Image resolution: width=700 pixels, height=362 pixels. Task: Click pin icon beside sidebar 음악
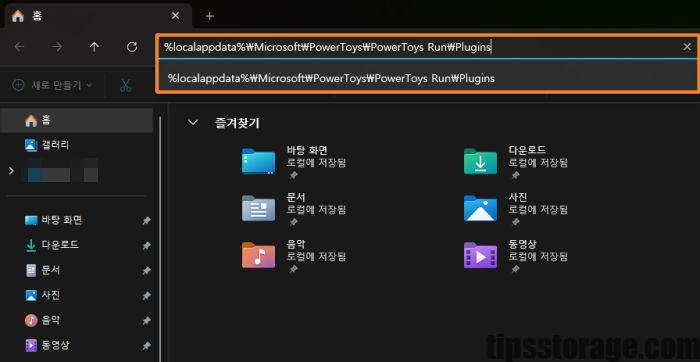point(146,320)
